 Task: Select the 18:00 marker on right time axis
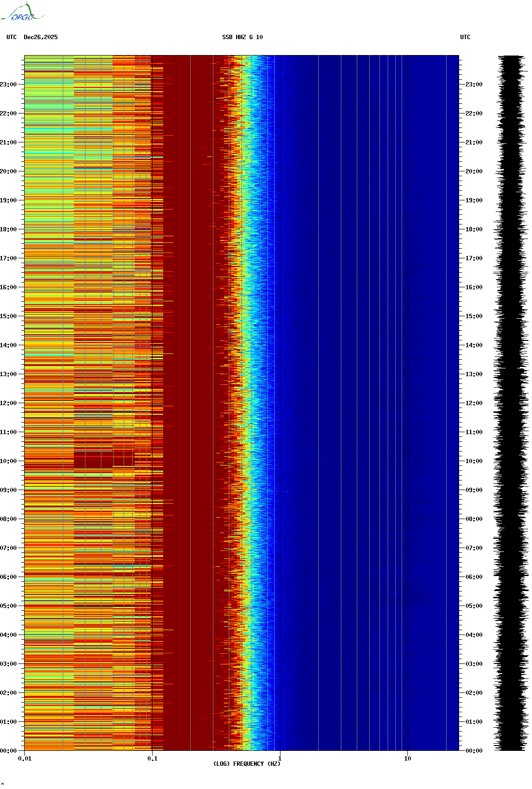(474, 229)
